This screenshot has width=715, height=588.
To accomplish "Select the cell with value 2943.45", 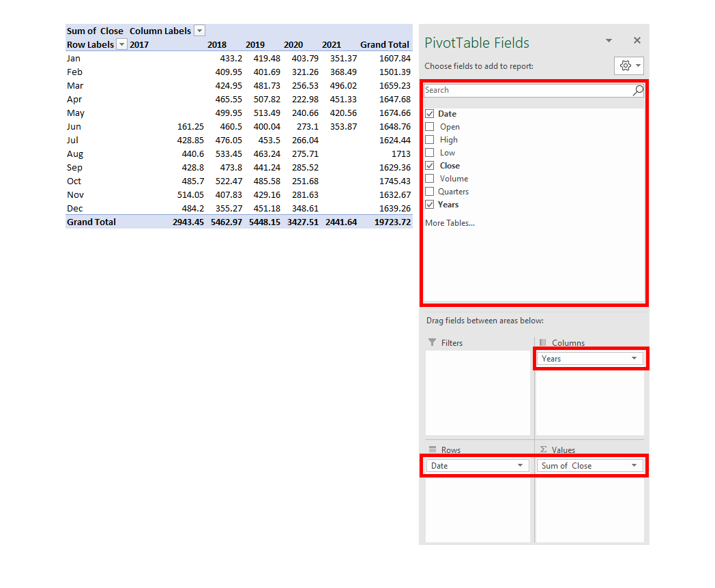I will pyautogui.click(x=188, y=222).
